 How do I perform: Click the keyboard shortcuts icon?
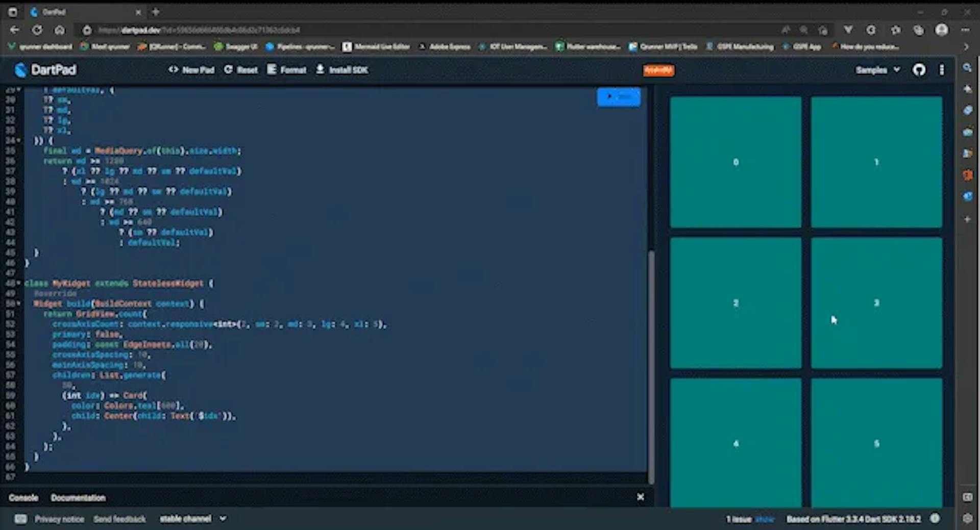tap(21, 519)
